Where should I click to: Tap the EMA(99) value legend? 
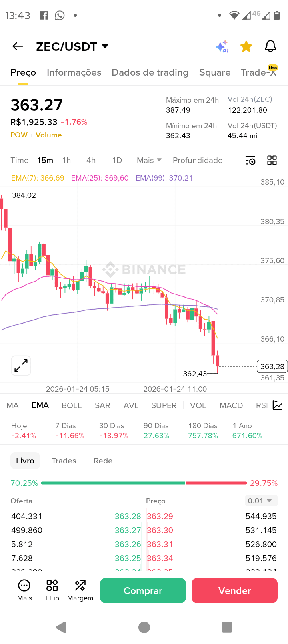coord(164,178)
